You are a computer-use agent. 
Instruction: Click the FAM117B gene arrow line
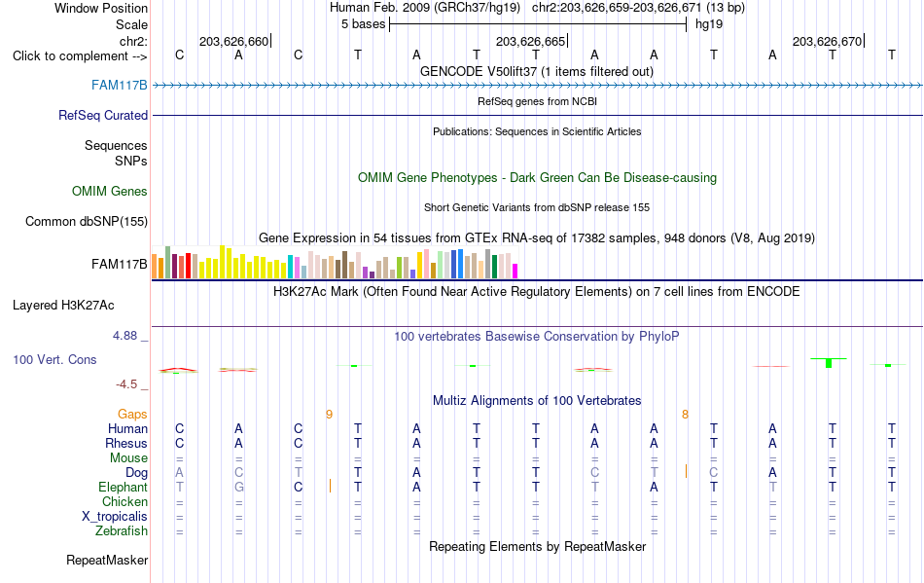click(x=538, y=86)
